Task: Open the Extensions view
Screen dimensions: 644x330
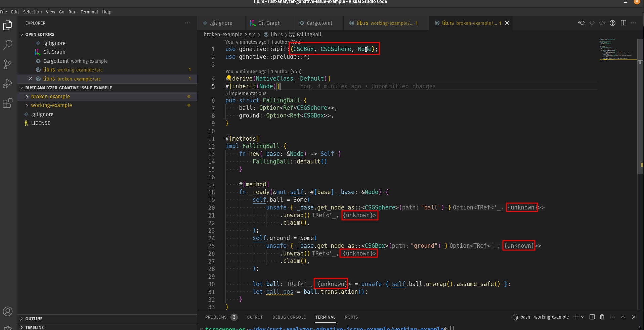Action: [7, 103]
